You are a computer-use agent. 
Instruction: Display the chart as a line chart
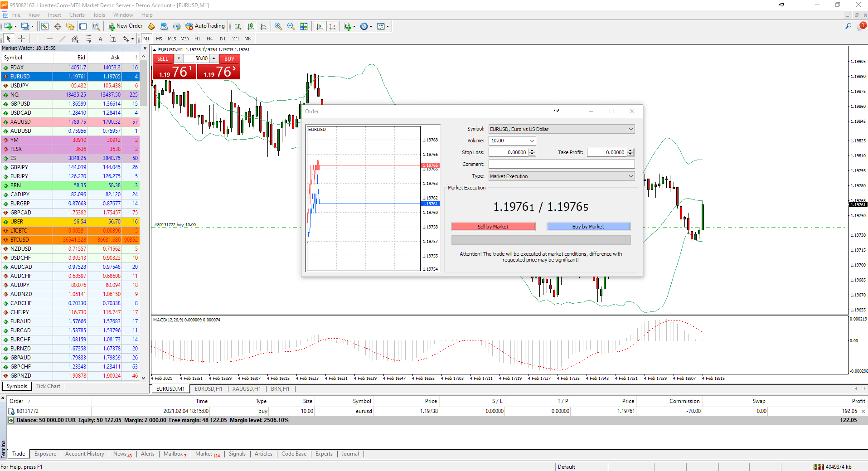(264, 26)
